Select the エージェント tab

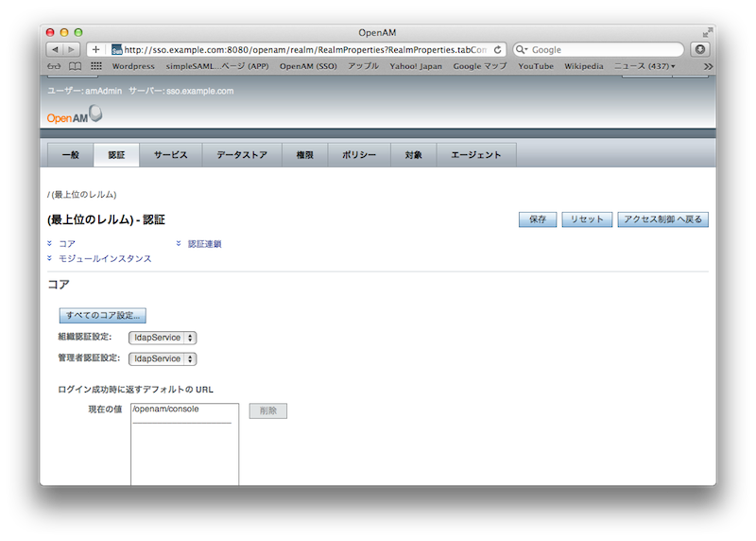point(475,155)
